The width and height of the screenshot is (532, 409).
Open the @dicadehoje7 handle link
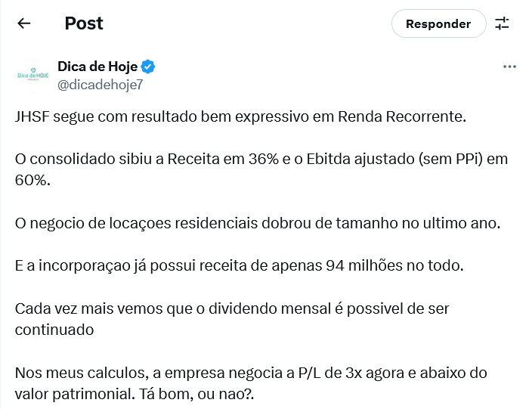(x=101, y=85)
